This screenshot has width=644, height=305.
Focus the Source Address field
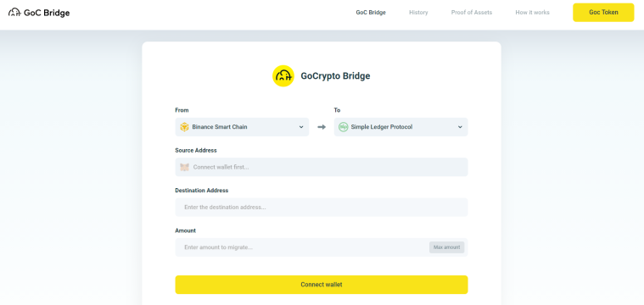point(322,167)
